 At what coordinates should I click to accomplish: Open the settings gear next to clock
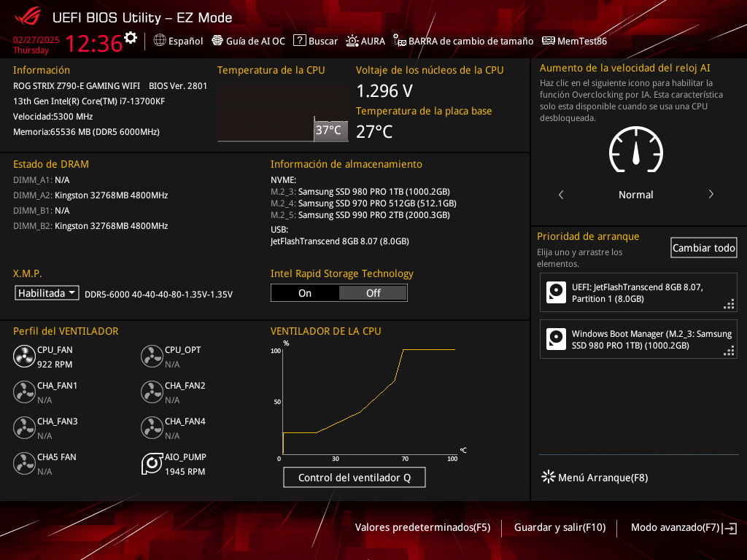pyautogui.click(x=131, y=38)
